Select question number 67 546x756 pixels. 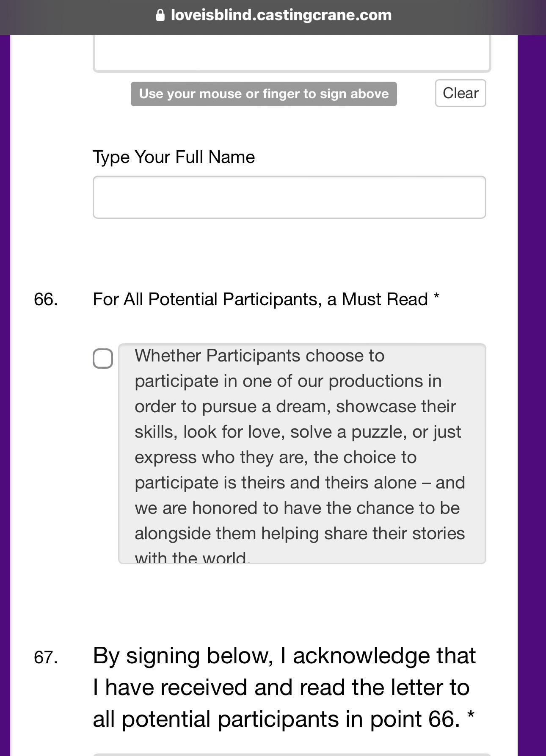pos(46,657)
